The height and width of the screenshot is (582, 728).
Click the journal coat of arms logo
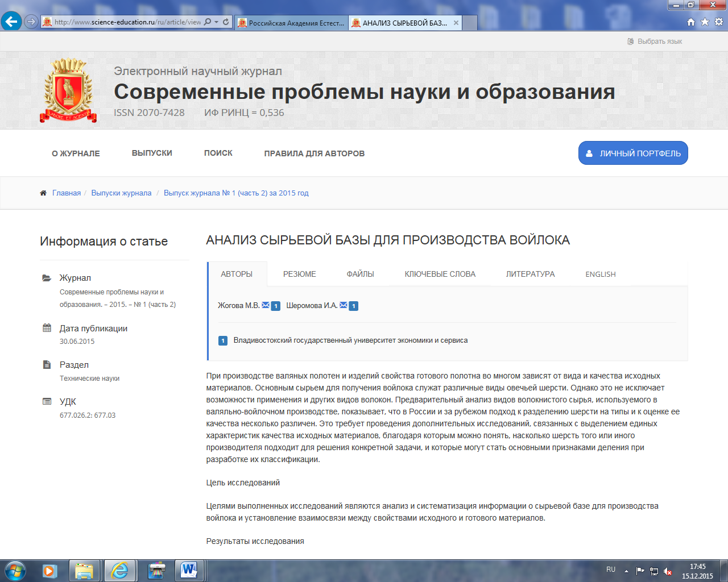tap(68, 91)
